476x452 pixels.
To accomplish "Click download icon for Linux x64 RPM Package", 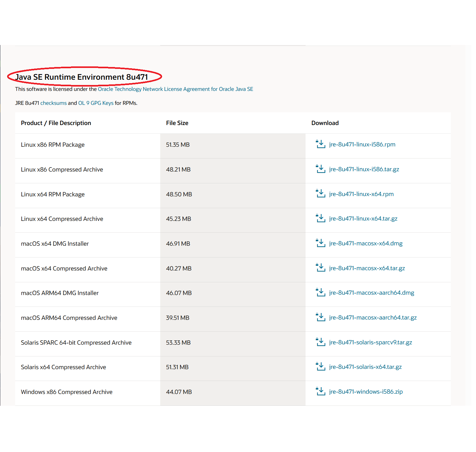I will [320, 194].
